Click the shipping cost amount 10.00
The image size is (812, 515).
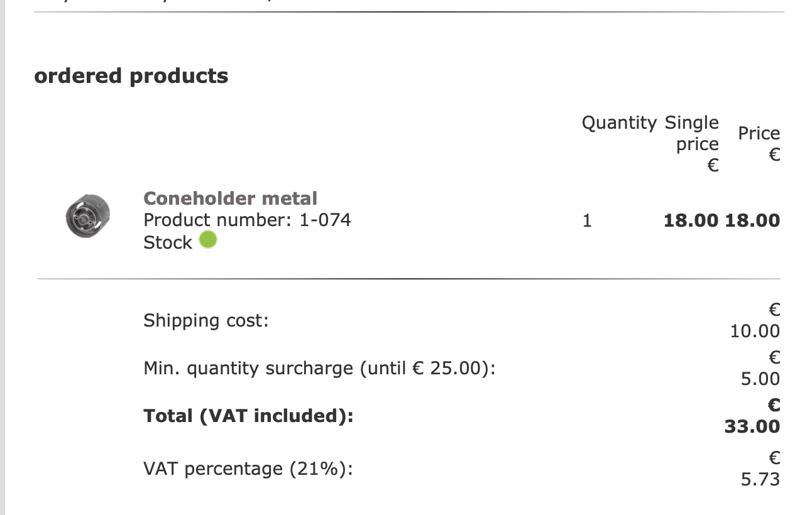(x=755, y=331)
